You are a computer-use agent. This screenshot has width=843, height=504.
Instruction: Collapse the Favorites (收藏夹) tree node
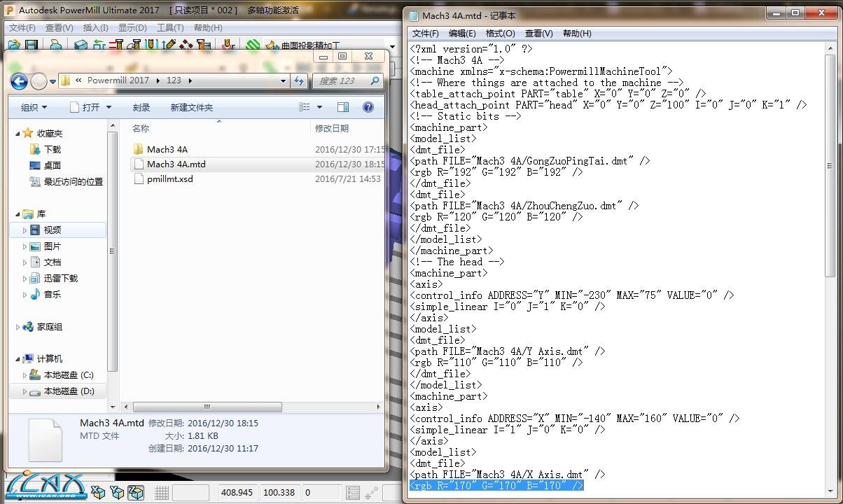click(x=18, y=133)
